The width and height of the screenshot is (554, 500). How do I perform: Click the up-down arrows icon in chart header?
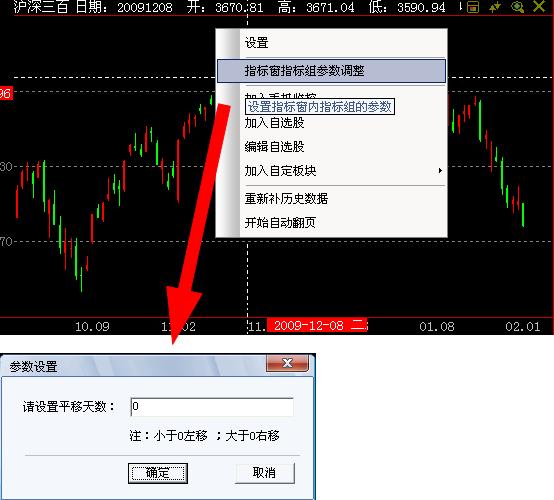click(x=495, y=7)
